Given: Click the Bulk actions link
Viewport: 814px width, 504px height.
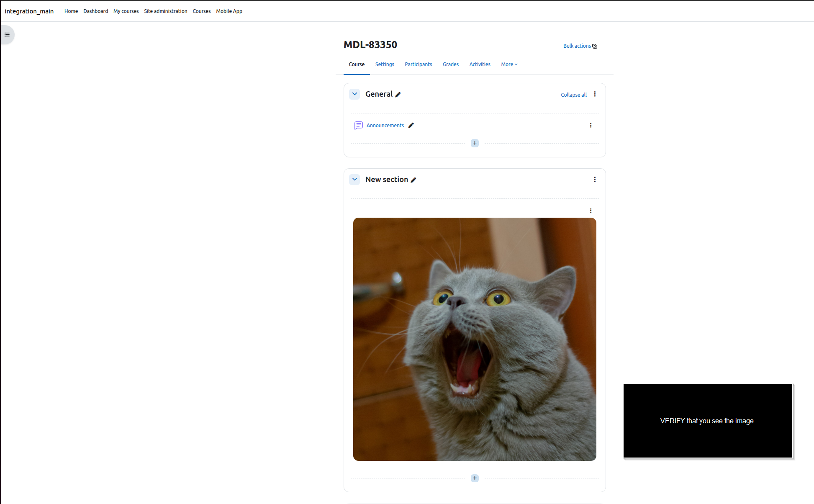Looking at the screenshot, I should click(580, 46).
